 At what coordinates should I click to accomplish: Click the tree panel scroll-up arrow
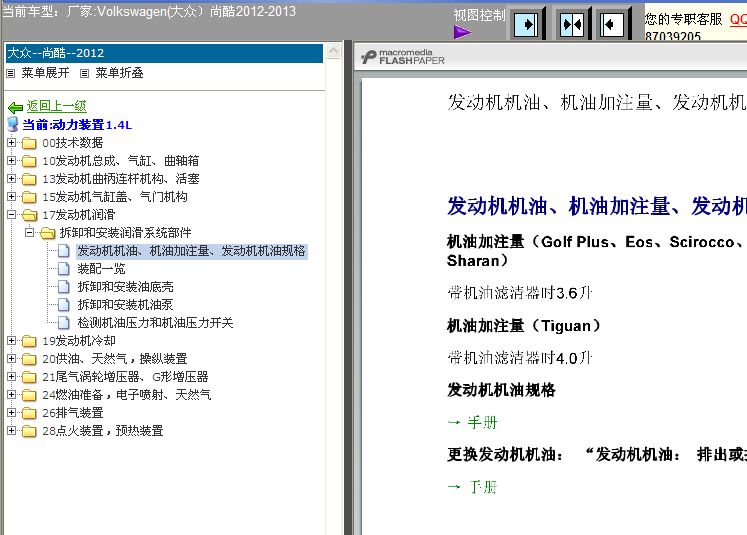click(334, 50)
